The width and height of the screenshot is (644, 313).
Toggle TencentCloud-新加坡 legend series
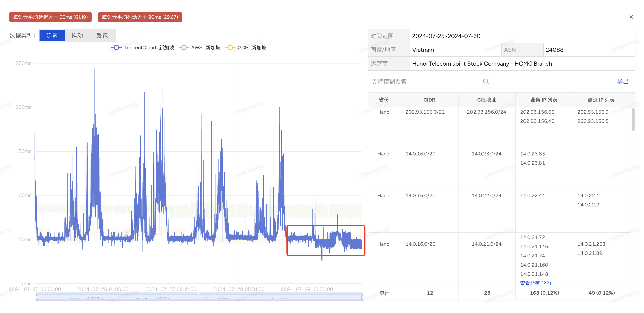coord(143,47)
